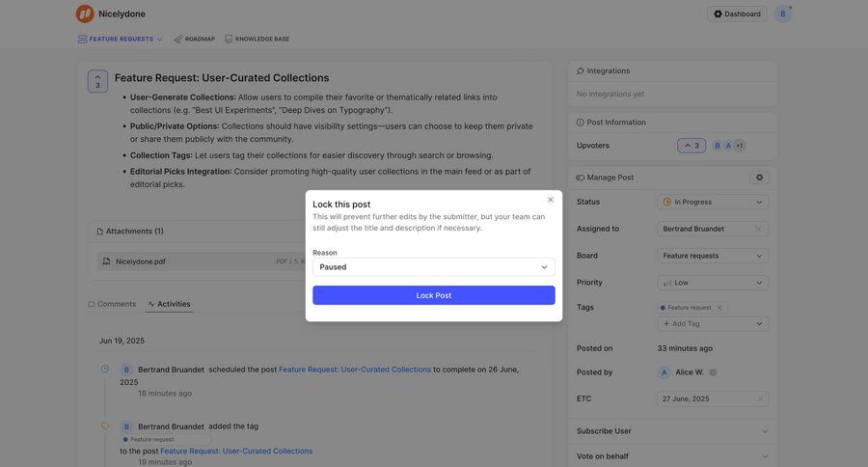Open the Reason dropdown showing Paused
This screenshot has width=868, height=467.
click(x=433, y=267)
